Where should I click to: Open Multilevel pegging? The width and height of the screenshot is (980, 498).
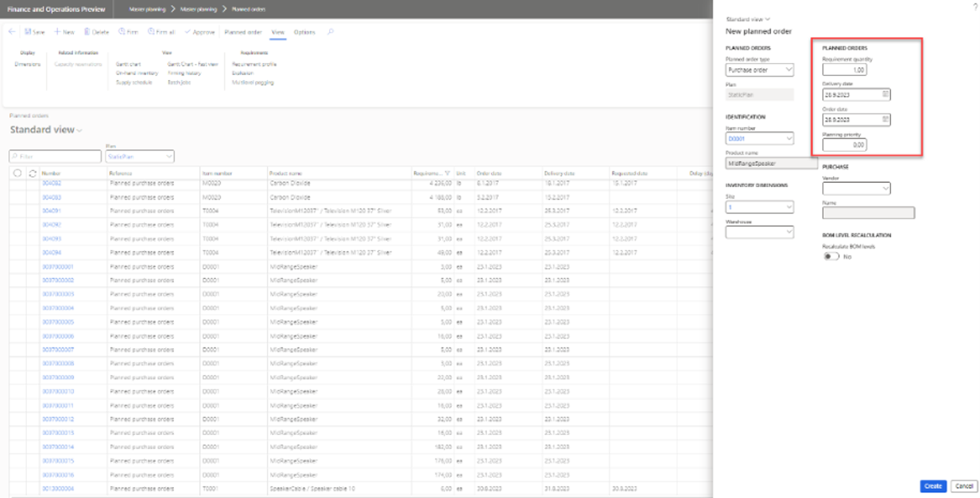[x=253, y=83]
